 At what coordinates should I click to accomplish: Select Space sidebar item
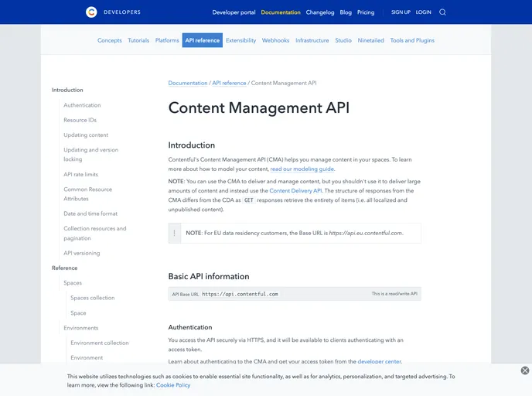pyautogui.click(x=78, y=313)
